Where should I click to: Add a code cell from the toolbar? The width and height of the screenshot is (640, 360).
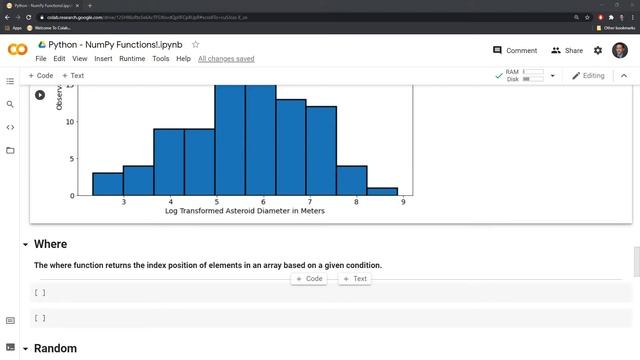point(40,76)
